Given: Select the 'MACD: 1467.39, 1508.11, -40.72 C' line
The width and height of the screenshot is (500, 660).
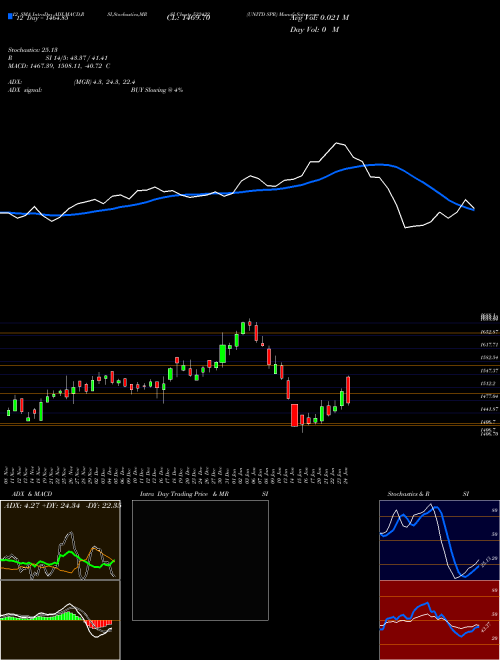Looking at the screenshot, I should [x=59, y=66].
